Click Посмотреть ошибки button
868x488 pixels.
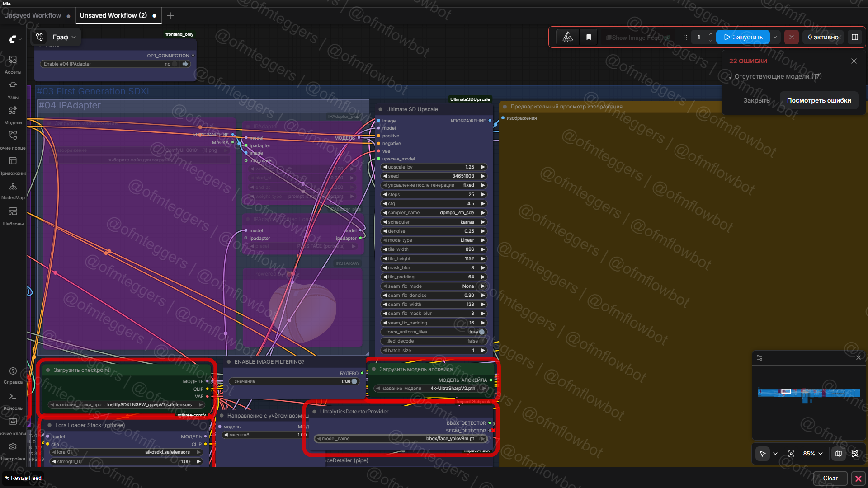(x=819, y=100)
